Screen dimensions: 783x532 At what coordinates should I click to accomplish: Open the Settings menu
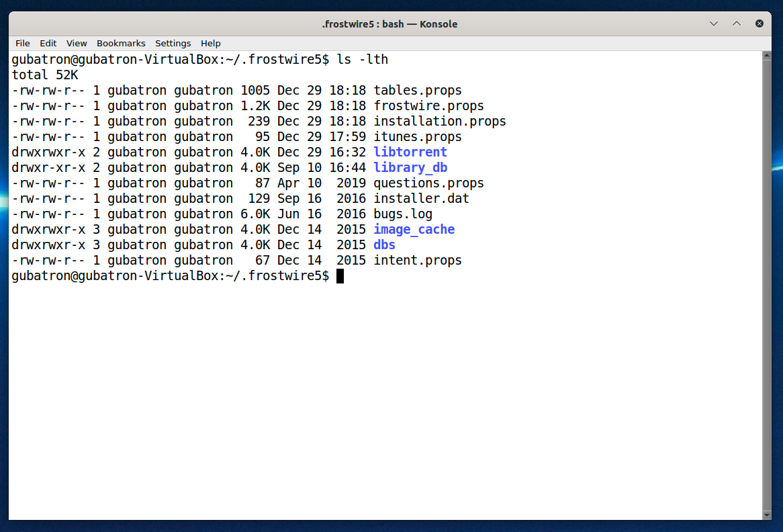click(x=173, y=43)
